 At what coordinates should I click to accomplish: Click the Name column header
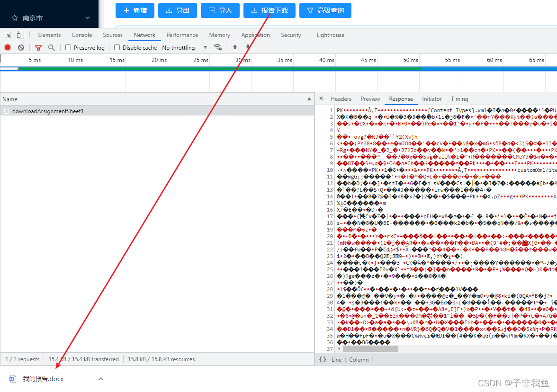(x=157, y=99)
